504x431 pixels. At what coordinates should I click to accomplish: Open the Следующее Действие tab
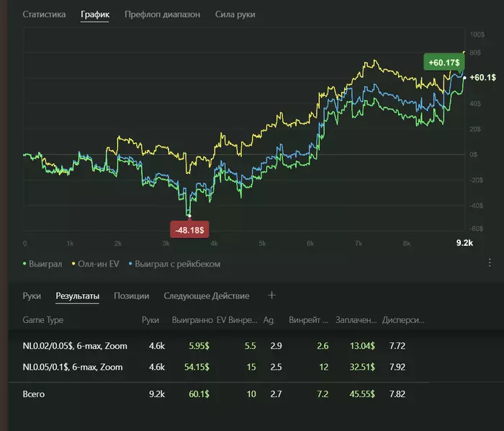207,296
